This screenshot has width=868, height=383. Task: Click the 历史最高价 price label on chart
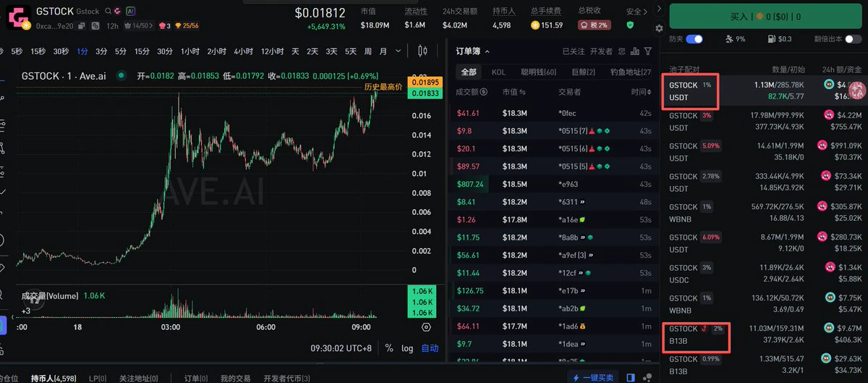click(x=383, y=86)
